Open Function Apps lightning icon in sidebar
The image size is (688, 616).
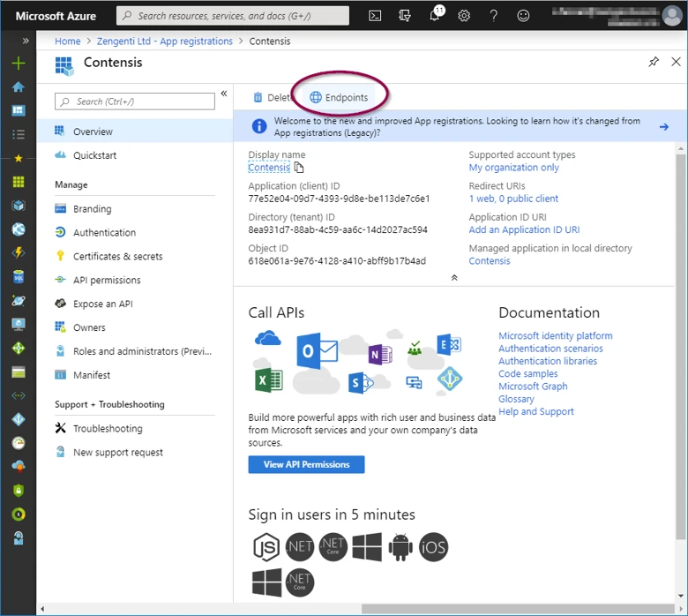tap(19, 253)
